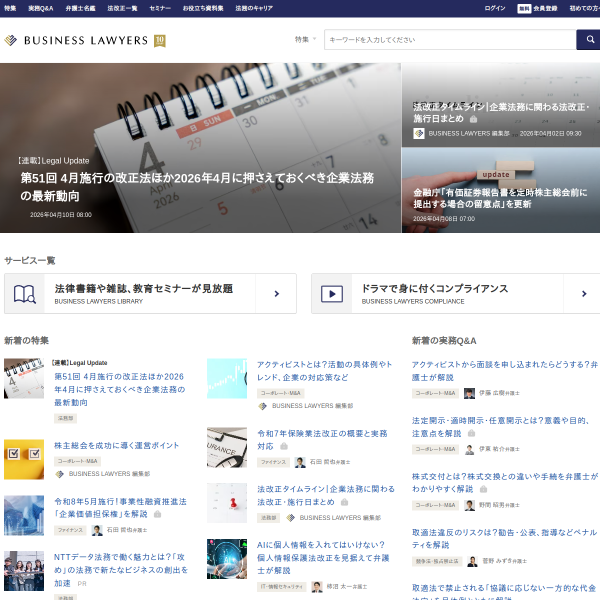Click red pin thumbnail for 法改正タイムライン article
The image size is (600, 600).
pyautogui.click(x=227, y=503)
